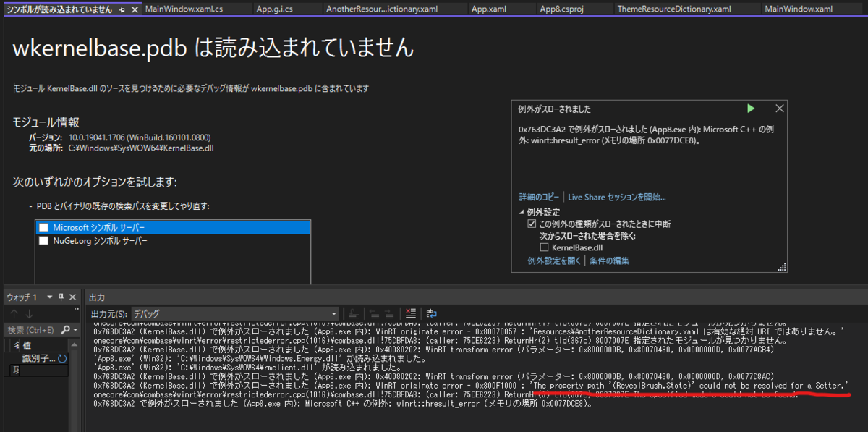The width and height of the screenshot is (868, 432).
Task: Click the output find-message icon
Action: 354,313
